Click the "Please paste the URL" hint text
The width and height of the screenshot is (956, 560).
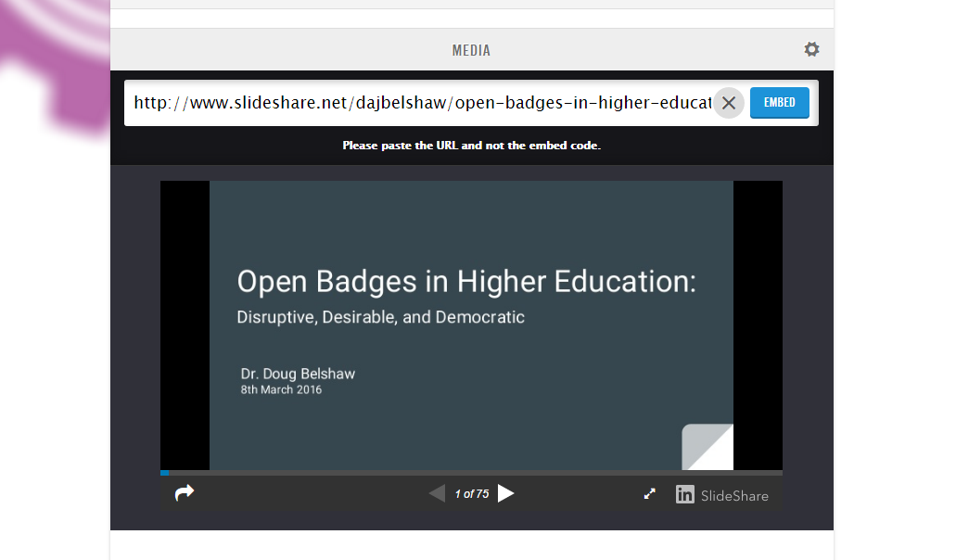coord(471,146)
